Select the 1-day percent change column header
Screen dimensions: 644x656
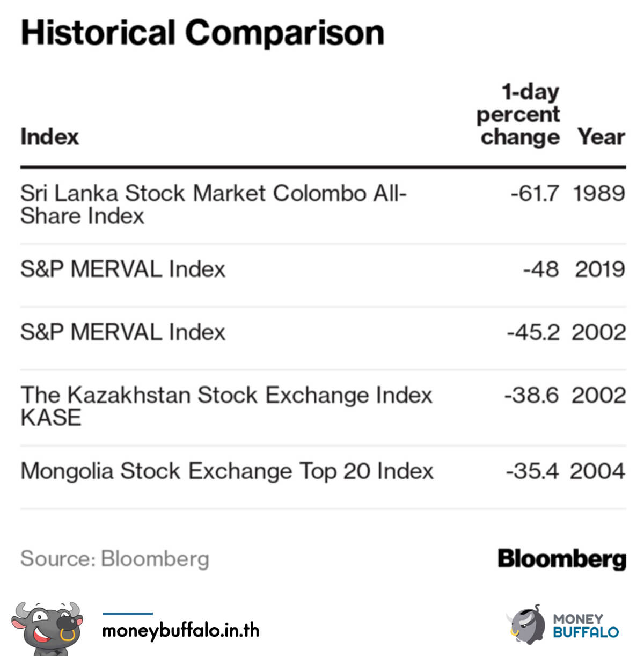[518, 114]
